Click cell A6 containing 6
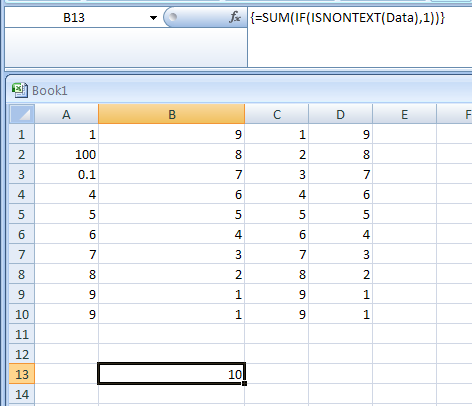The image size is (472, 406). click(x=67, y=234)
